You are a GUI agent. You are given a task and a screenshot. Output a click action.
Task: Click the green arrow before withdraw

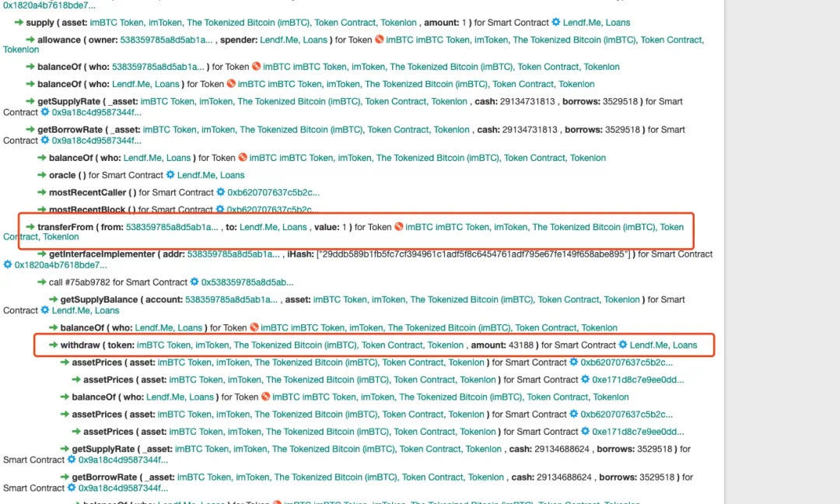click(x=53, y=345)
